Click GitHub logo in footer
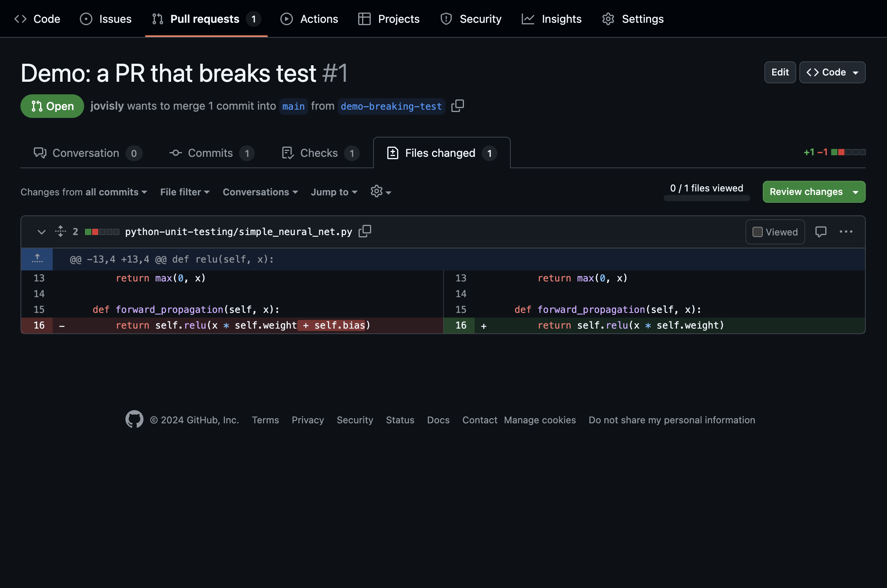 [134, 419]
